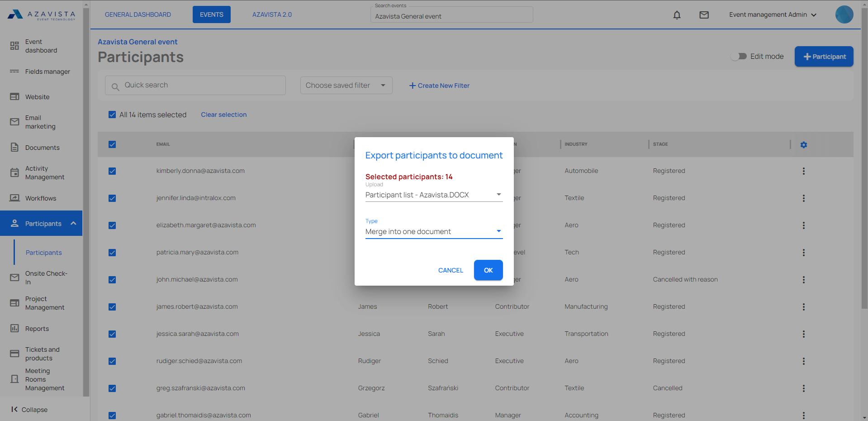This screenshot has width=868, height=421.
Task: Open row menu for greg.szafranski@azavista.com
Action: (803, 388)
